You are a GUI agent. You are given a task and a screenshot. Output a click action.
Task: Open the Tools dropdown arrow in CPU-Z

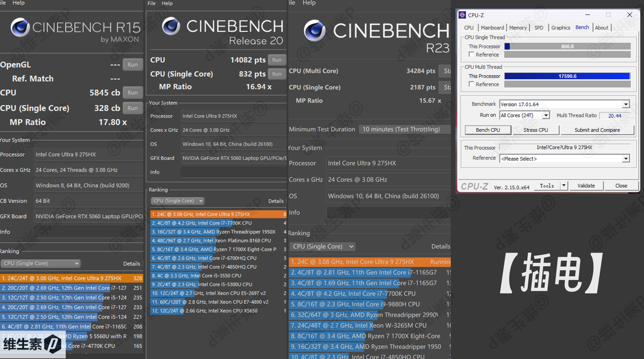point(564,186)
